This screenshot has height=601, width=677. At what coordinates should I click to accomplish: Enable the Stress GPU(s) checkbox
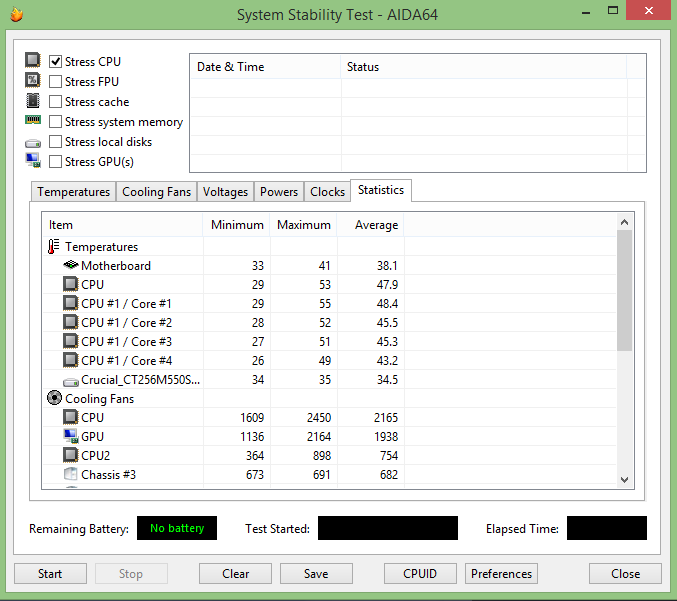[x=55, y=162]
